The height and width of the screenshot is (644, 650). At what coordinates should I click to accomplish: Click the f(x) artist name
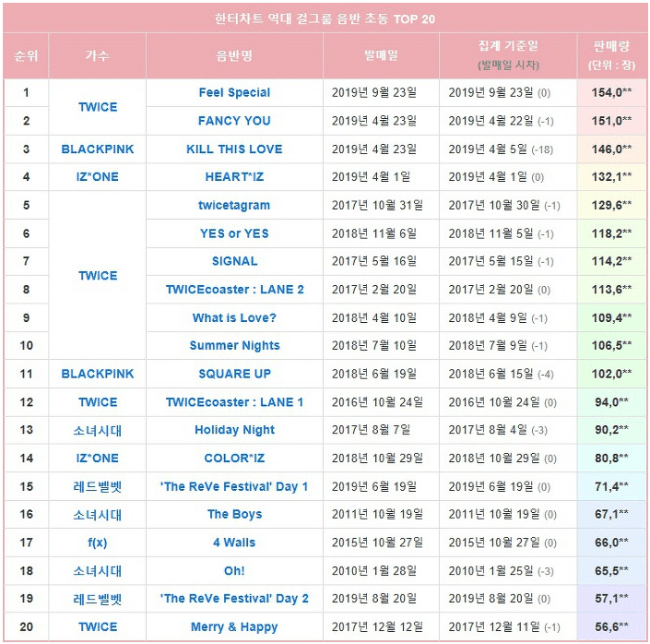click(x=98, y=543)
